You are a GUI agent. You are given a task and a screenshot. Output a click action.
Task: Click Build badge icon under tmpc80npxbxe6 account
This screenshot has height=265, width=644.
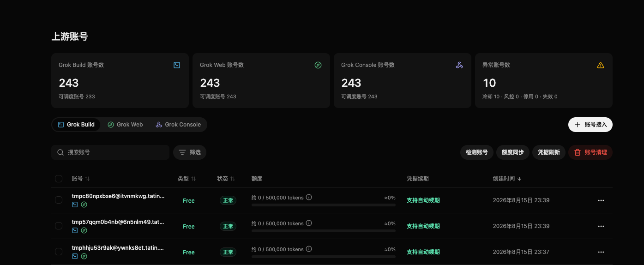coord(75,205)
